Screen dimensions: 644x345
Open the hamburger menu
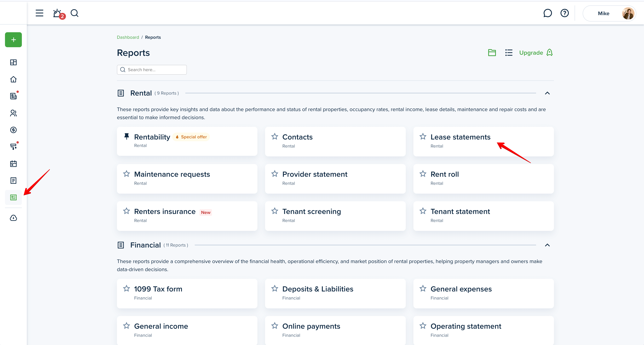click(39, 13)
